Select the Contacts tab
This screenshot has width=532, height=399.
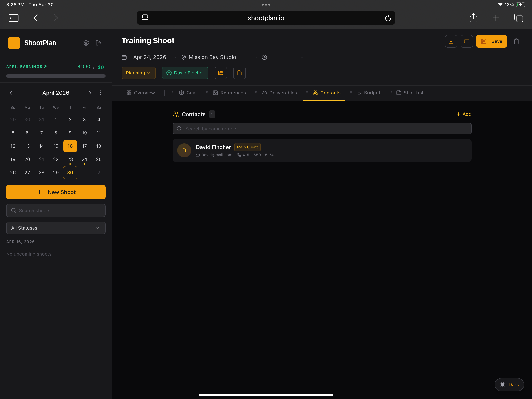click(327, 93)
